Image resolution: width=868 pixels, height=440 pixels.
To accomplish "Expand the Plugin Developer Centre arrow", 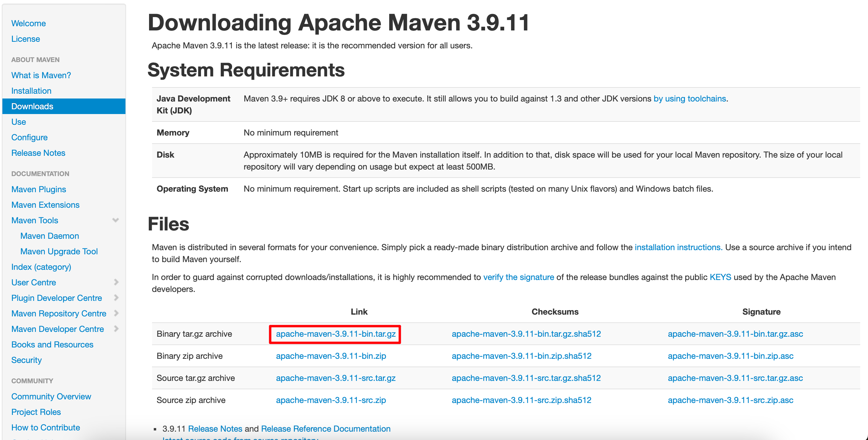I will (116, 298).
